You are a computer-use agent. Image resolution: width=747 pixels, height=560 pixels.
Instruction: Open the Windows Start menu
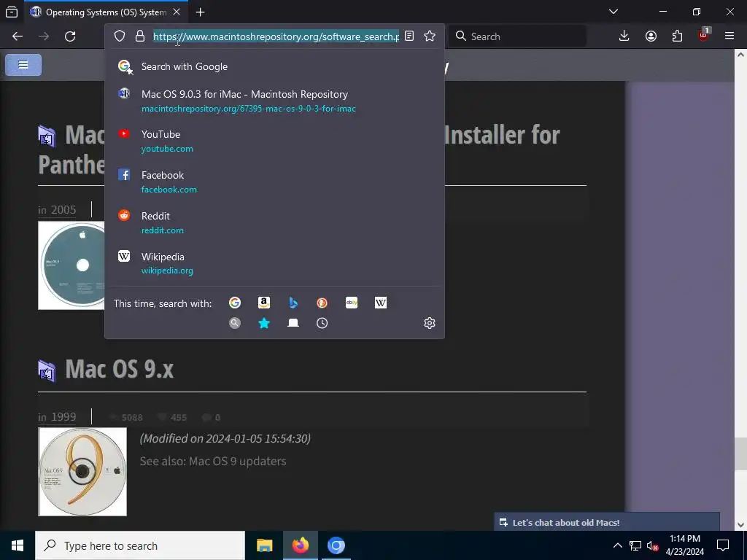[x=18, y=545]
